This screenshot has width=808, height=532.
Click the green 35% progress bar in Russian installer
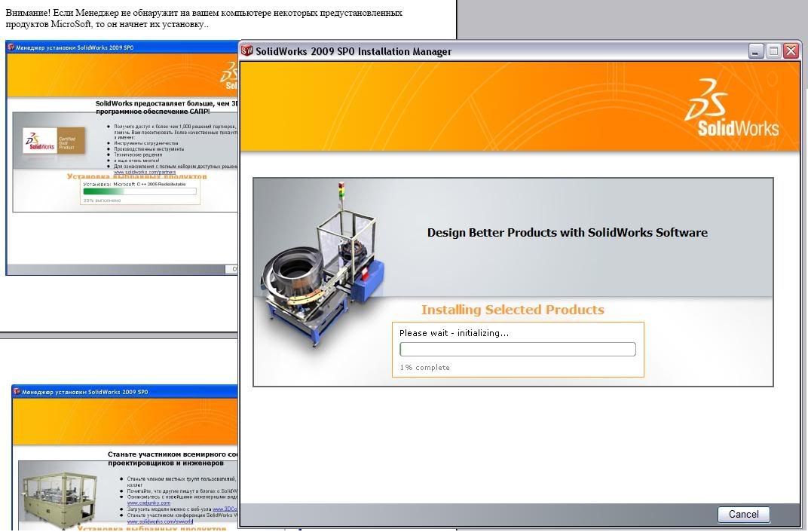(x=139, y=191)
